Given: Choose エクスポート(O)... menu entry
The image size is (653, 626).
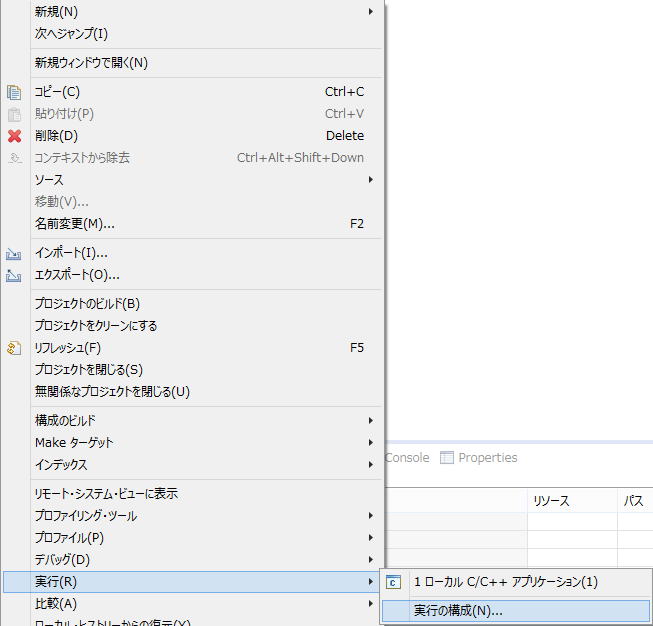Looking at the screenshot, I should point(207,275).
